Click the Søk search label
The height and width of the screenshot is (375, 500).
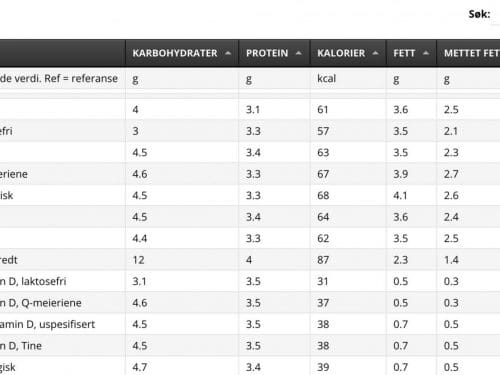pos(479,14)
